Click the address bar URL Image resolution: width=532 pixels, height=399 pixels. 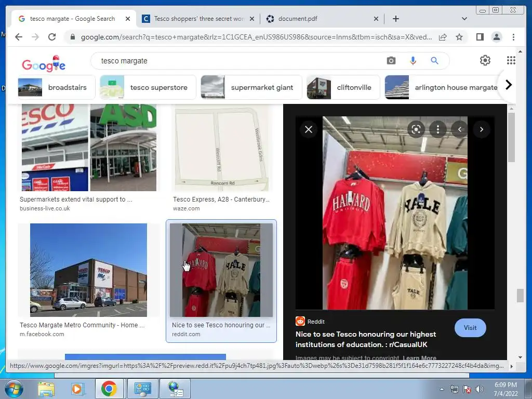click(256, 37)
